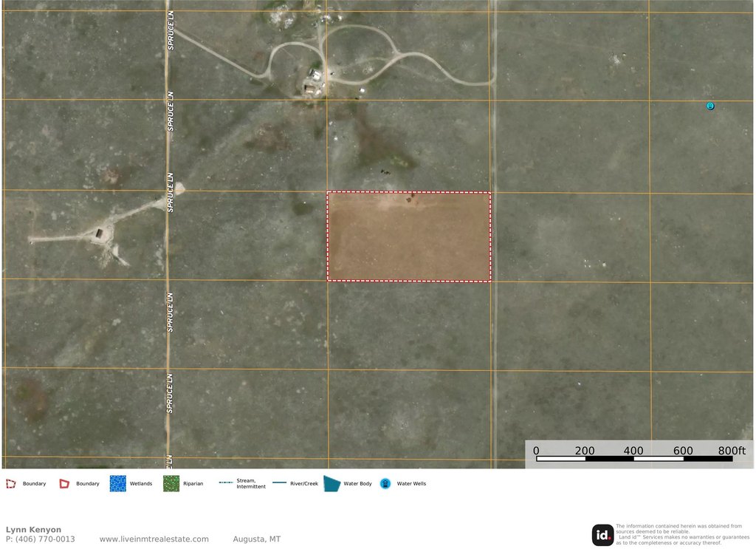Click the solid red Boundary legend icon
Image resolution: width=756 pixels, height=549 pixels.
65,483
